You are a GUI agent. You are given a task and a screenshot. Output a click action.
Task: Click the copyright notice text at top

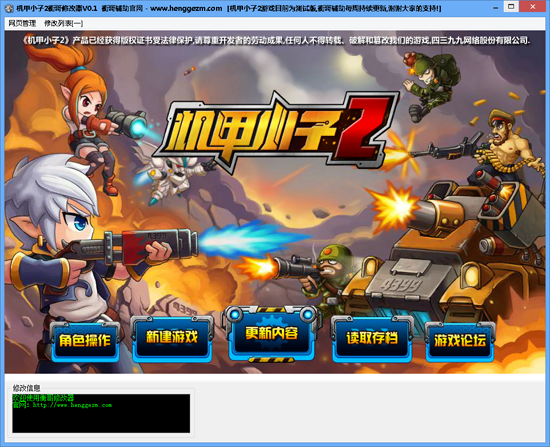(276, 41)
